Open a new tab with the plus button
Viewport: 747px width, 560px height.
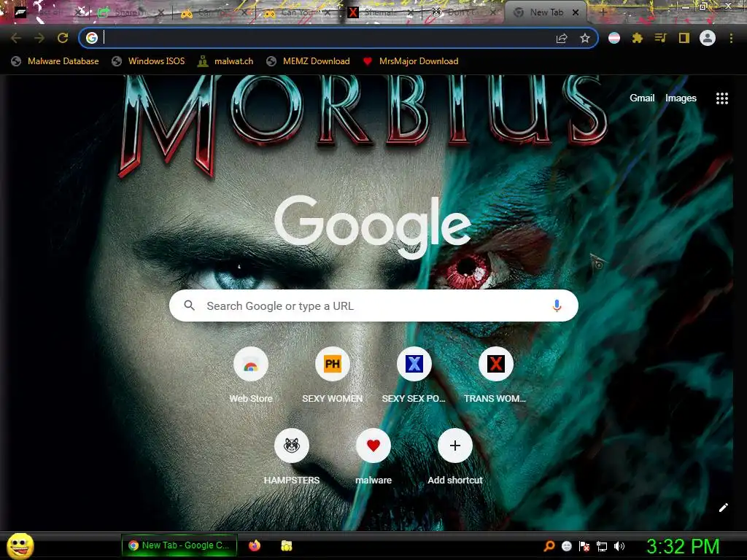point(603,13)
